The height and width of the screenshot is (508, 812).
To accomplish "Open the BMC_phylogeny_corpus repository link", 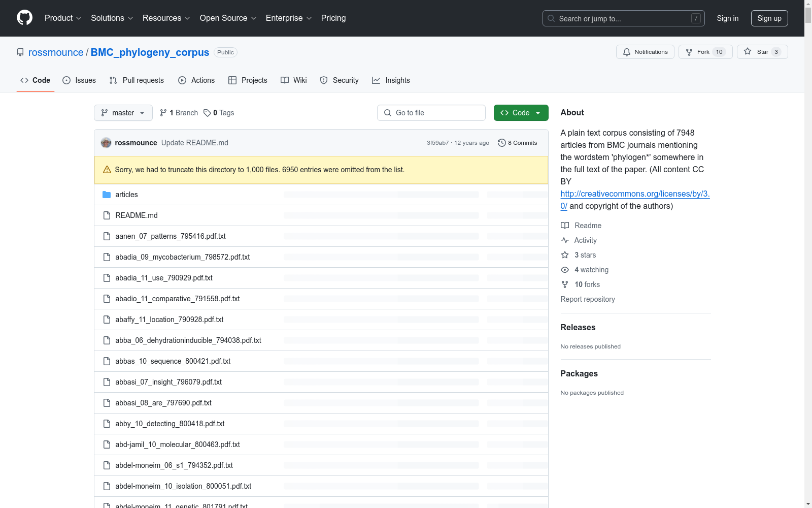I will [x=150, y=52].
